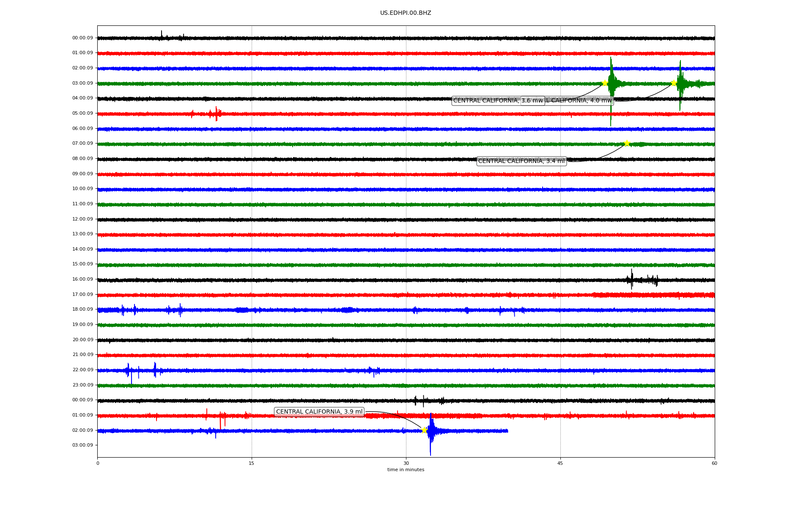The height and width of the screenshot is (508, 812).
Task: Click the x-axis tick label 30
Action: click(406, 464)
